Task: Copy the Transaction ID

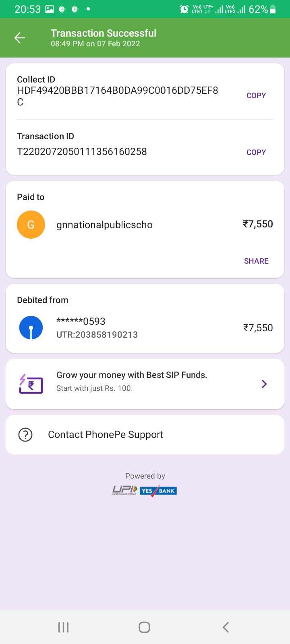Action: (256, 153)
